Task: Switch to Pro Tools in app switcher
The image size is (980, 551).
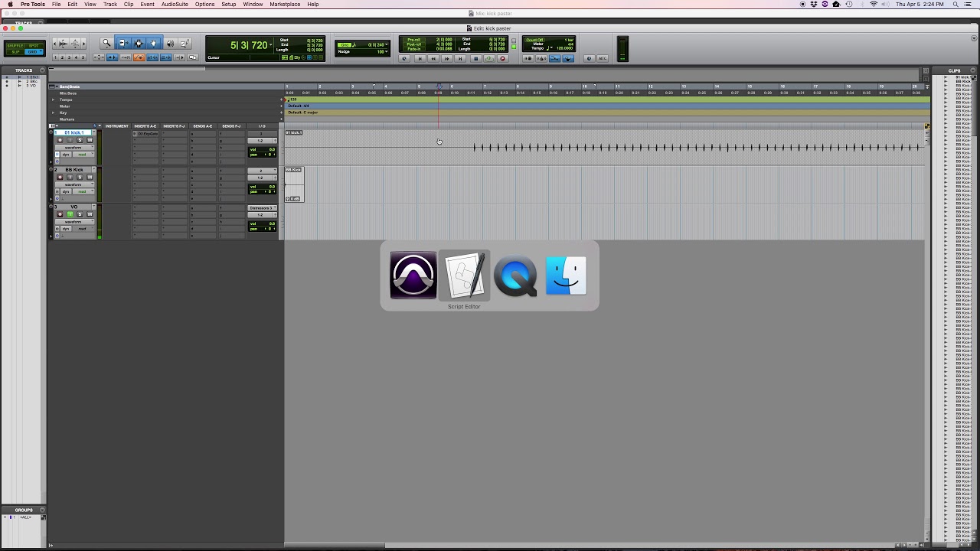Action: point(413,275)
